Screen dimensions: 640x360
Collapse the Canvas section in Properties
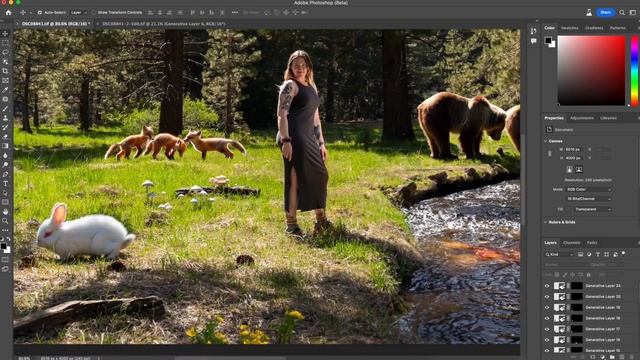(x=546, y=141)
